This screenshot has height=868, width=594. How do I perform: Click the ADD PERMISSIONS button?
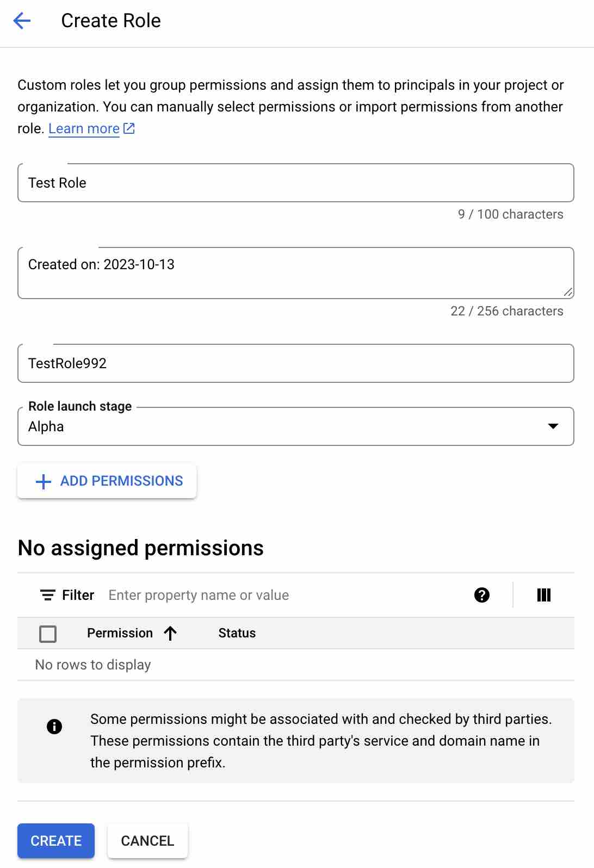pyautogui.click(x=107, y=481)
